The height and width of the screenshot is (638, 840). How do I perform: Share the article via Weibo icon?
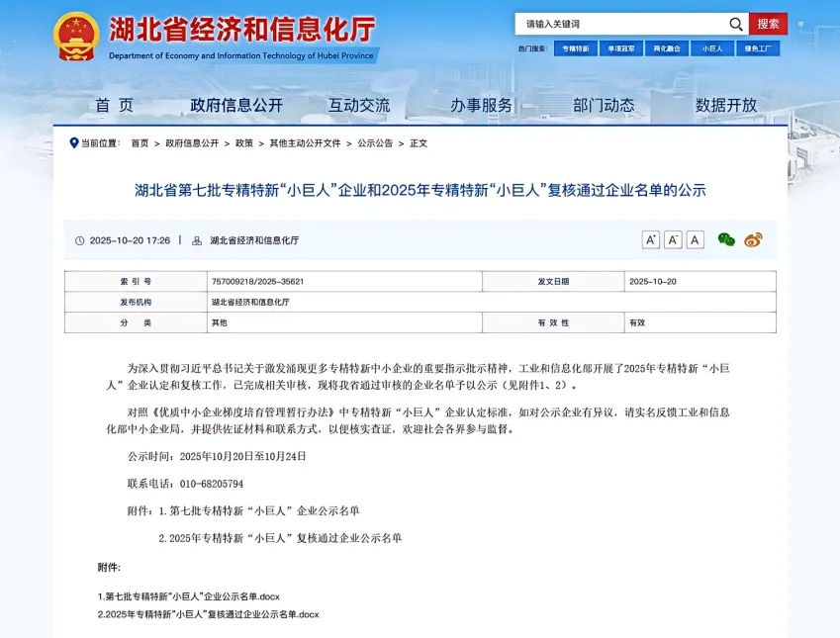tap(753, 239)
